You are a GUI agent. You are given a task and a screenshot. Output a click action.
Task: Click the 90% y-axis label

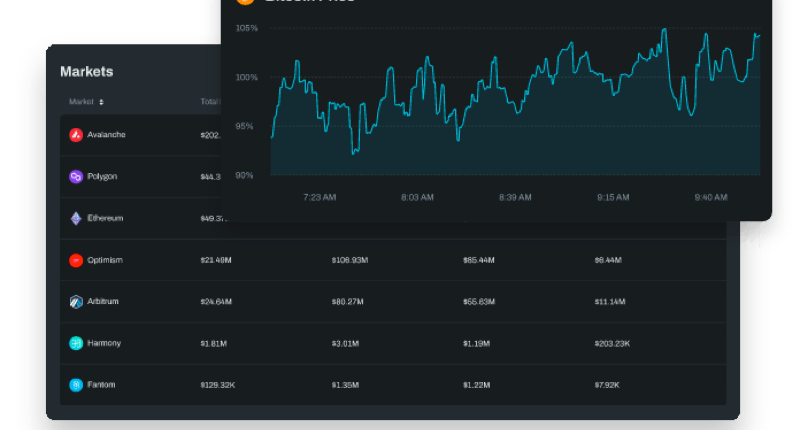pos(244,175)
